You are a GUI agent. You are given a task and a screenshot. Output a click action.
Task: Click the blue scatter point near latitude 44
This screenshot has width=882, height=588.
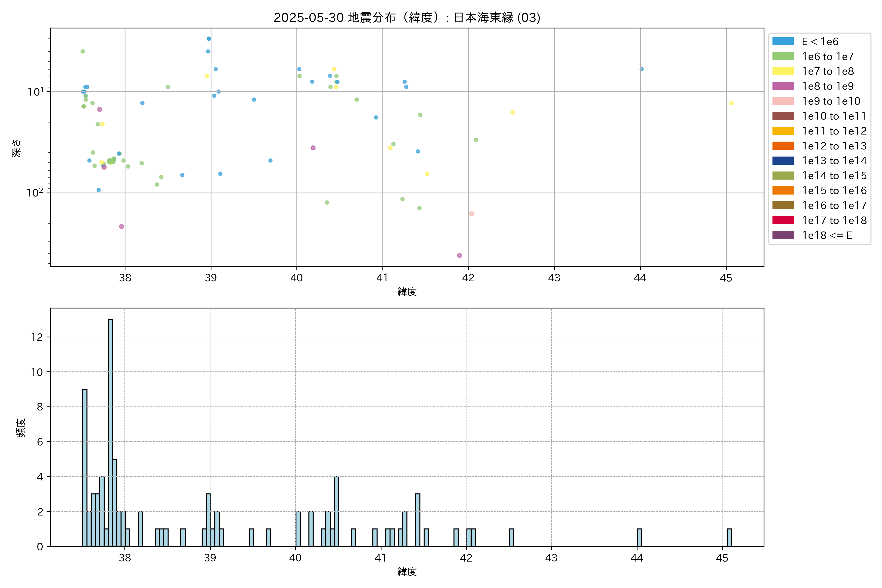click(x=641, y=69)
